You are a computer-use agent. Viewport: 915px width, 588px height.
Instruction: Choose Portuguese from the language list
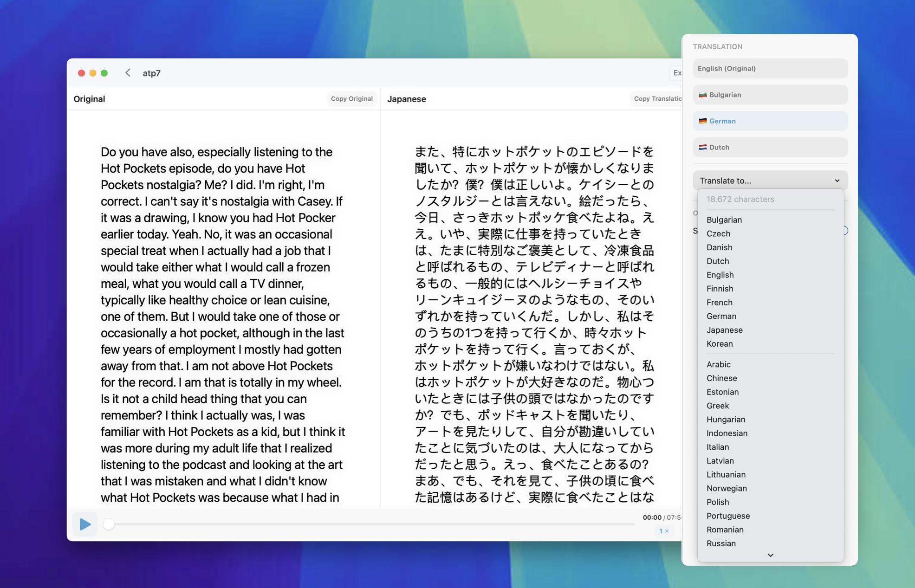tap(770, 516)
